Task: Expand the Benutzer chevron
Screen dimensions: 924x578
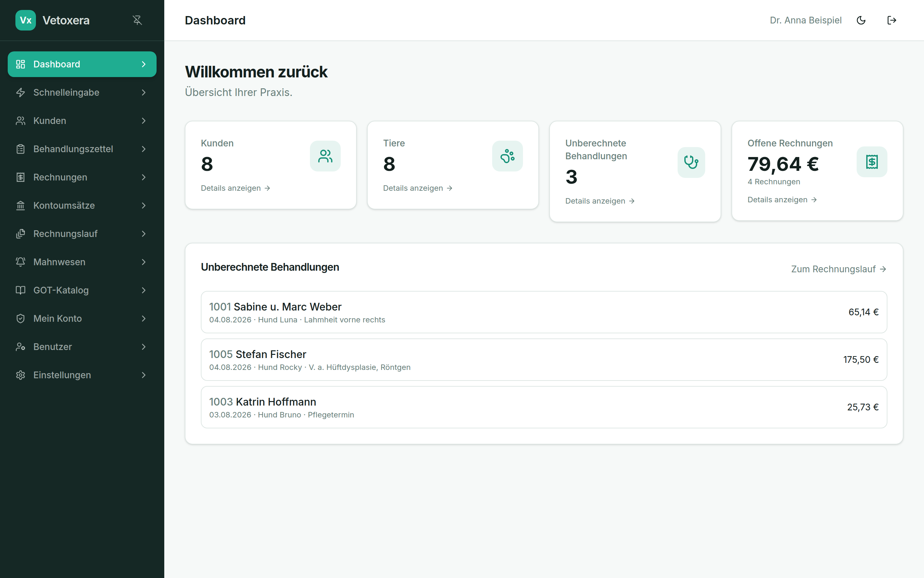Action: tap(143, 347)
